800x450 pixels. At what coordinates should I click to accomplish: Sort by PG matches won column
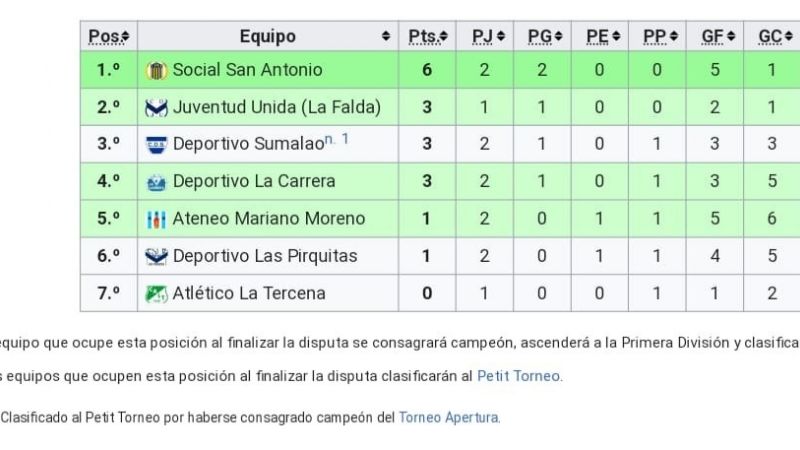(545, 37)
